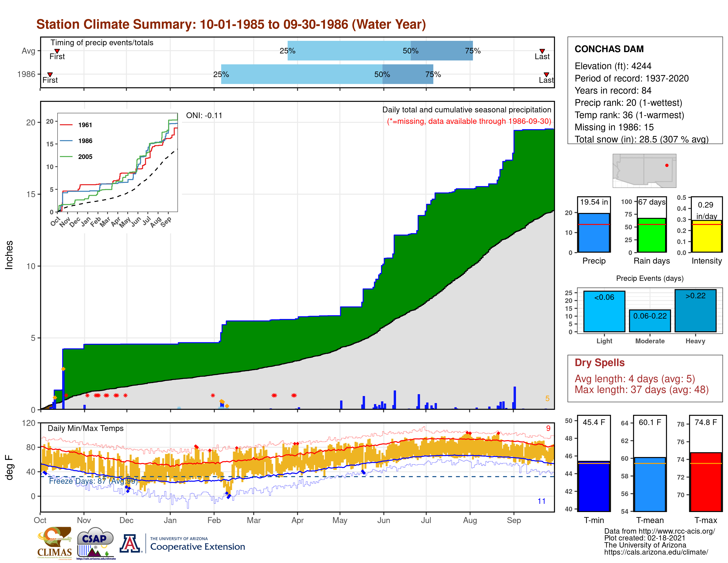Click the 'Dry Spells' heading
This screenshot has width=728, height=563.
[x=599, y=363]
